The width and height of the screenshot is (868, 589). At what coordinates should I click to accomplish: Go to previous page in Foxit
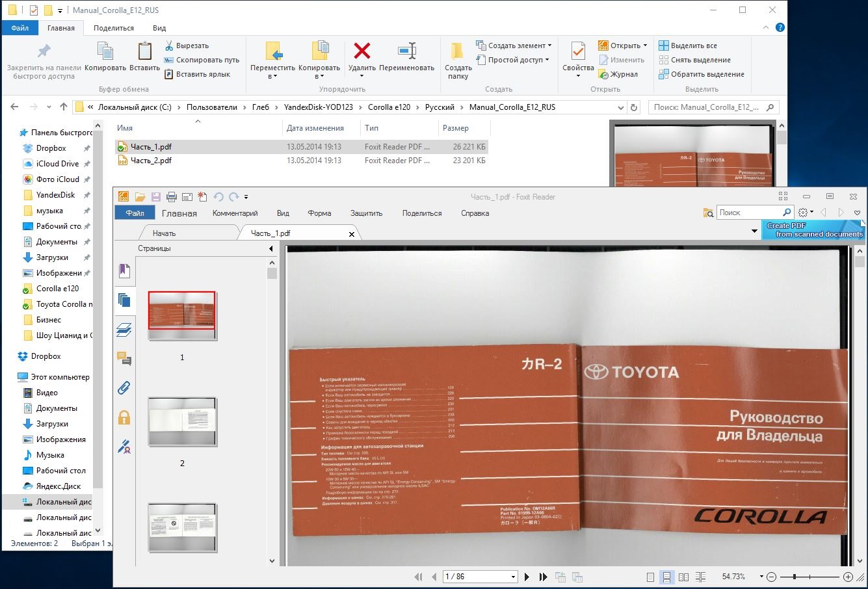(x=434, y=577)
